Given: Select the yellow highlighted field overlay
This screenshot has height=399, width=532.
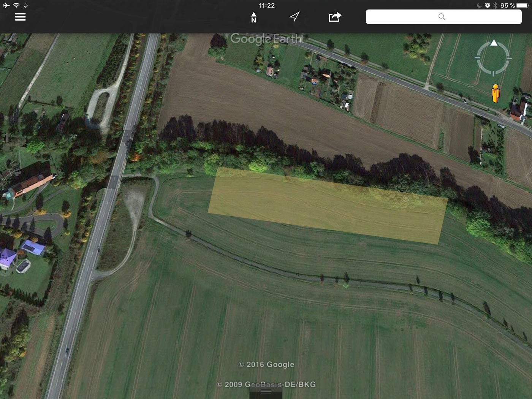Looking at the screenshot, I should click(327, 205).
